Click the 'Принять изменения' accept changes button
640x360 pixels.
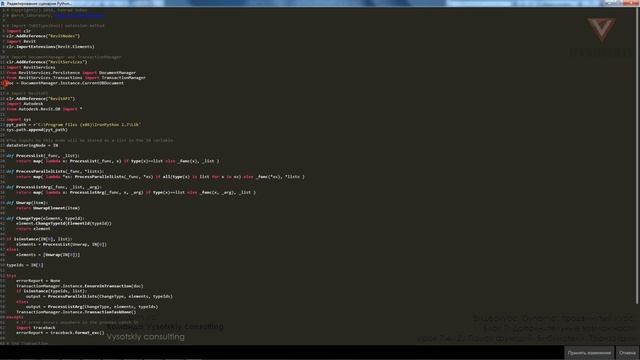click(x=589, y=353)
